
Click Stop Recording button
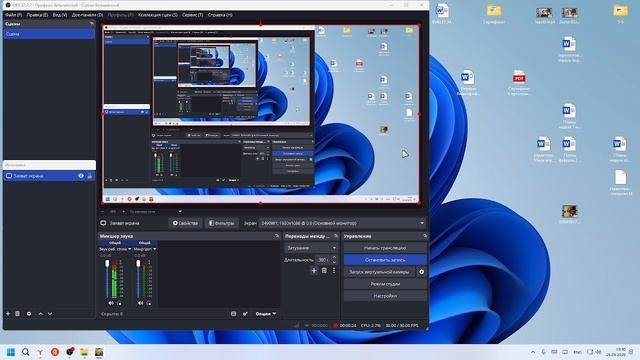pos(385,260)
